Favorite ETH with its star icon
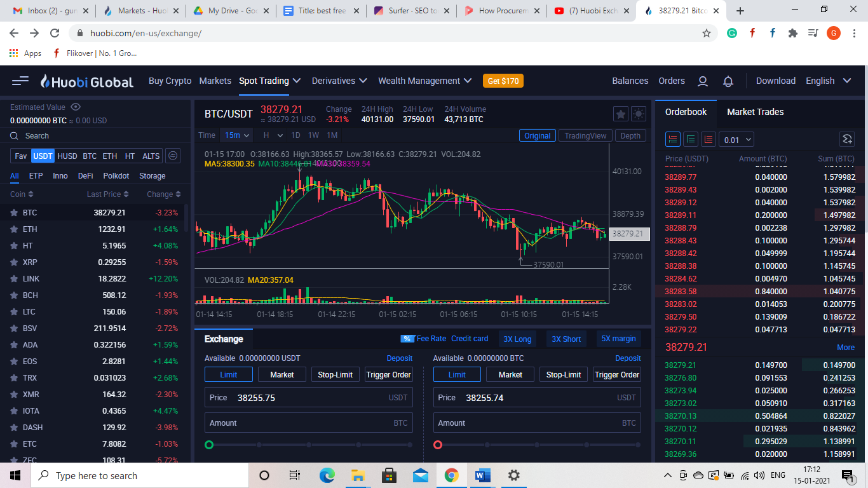868x488 pixels. click(x=14, y=229)
